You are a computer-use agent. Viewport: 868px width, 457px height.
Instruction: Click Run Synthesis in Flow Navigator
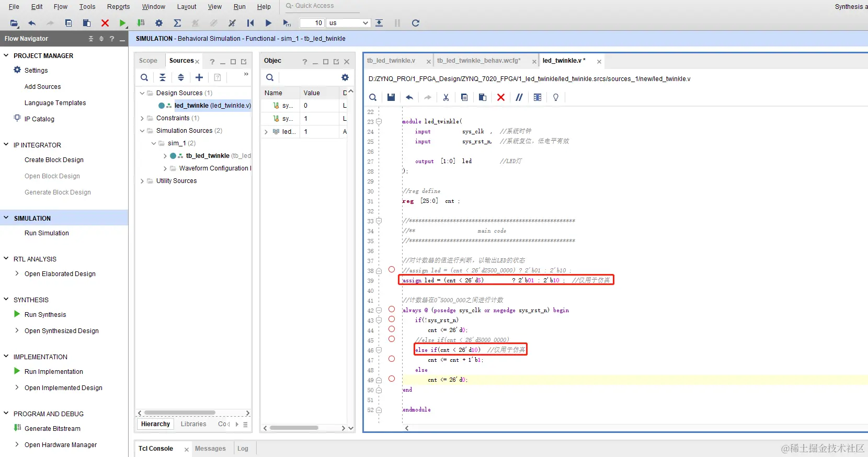(x=45, y=315)
